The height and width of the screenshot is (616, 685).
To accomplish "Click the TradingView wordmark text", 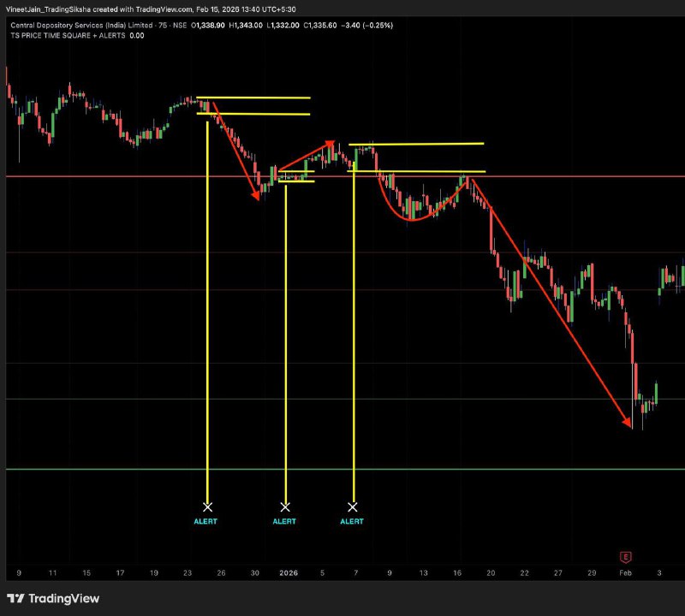I will tap(63, 599).
